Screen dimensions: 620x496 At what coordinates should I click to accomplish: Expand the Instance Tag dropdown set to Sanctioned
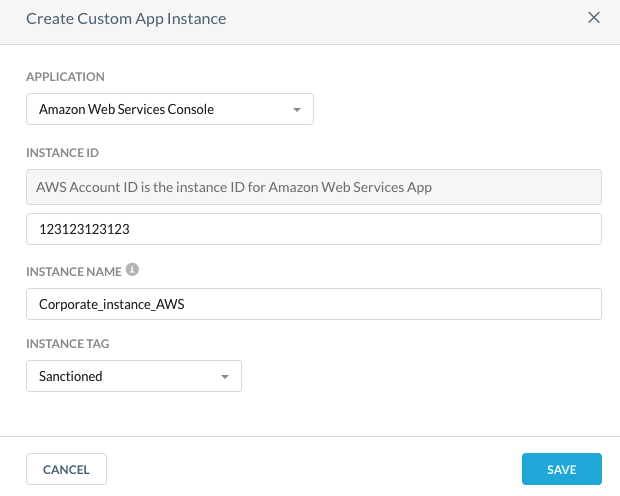(134, 376)
